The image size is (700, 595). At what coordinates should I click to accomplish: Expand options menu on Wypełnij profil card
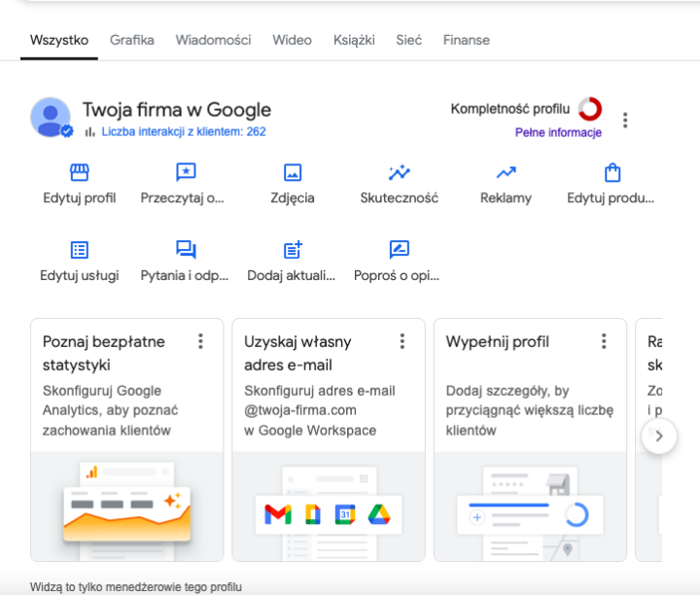pos(604,341)
